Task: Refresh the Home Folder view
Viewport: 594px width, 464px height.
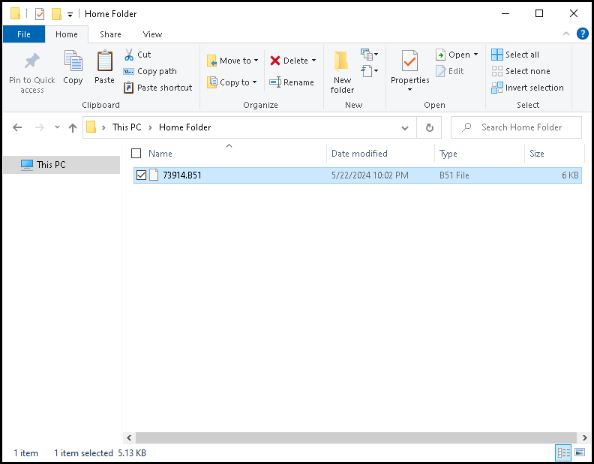Action: point(429,128)
